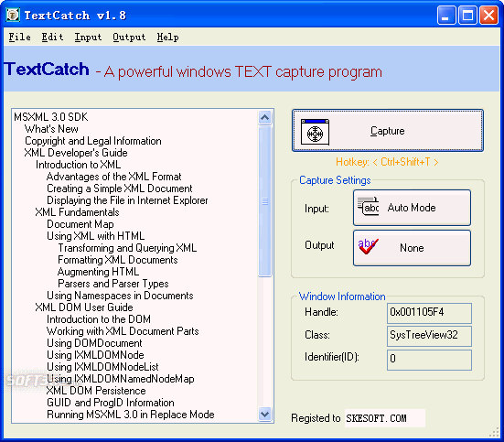Click the abc Auto Mode input icon
Image resolution: width=504 pixels, height=442 pixels.
point(369,206)
